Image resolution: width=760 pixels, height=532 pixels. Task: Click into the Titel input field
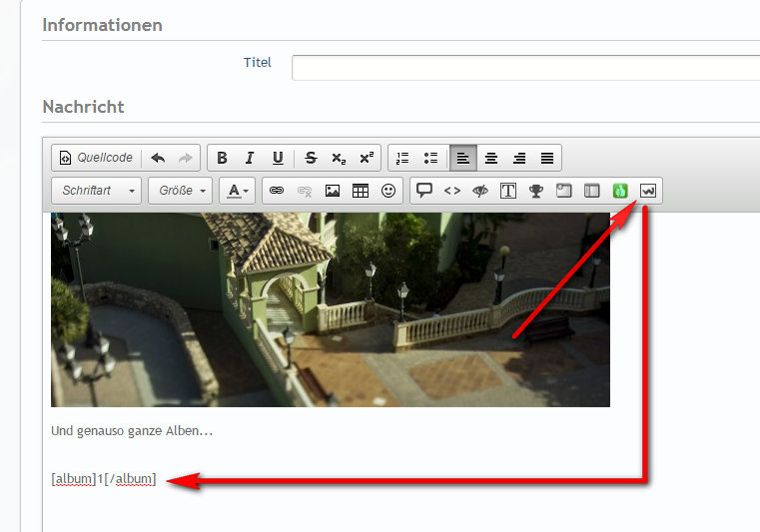tap(525, 67)
